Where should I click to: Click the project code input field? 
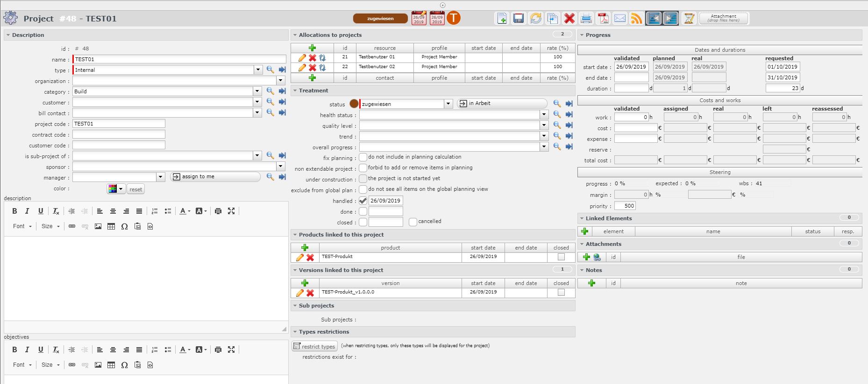click(x=119, y=124)
